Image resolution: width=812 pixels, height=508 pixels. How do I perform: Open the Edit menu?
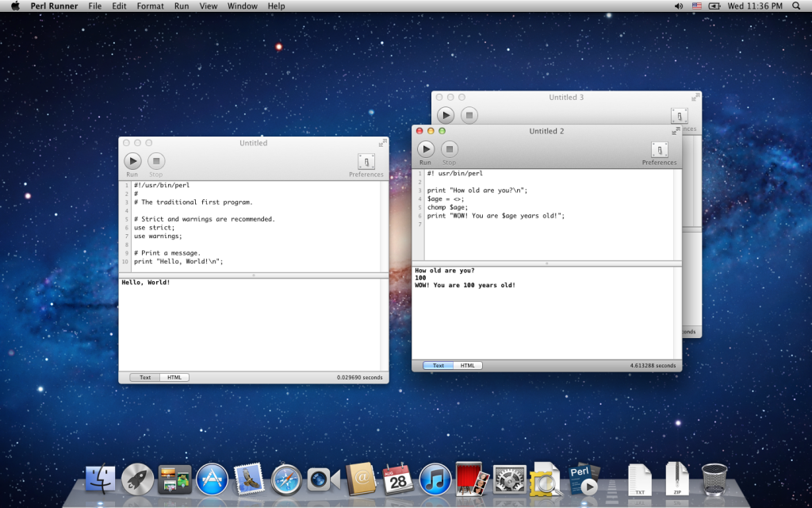pos(119,6)
